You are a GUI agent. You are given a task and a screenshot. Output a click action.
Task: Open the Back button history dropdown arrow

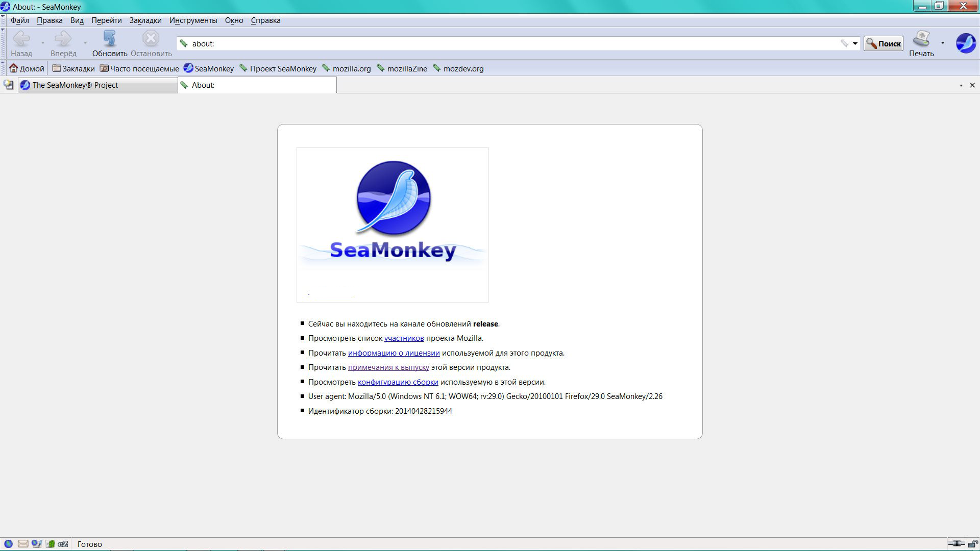click(43, 43)
